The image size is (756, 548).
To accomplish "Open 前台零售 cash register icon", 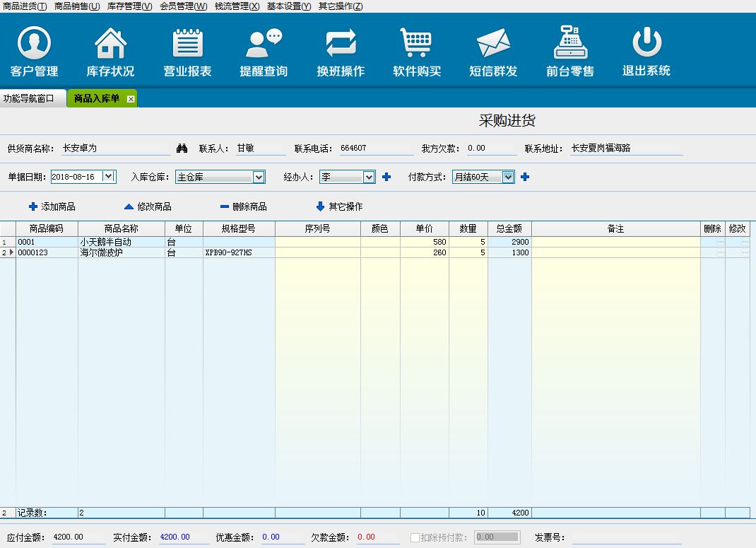I will pos(569,44).
